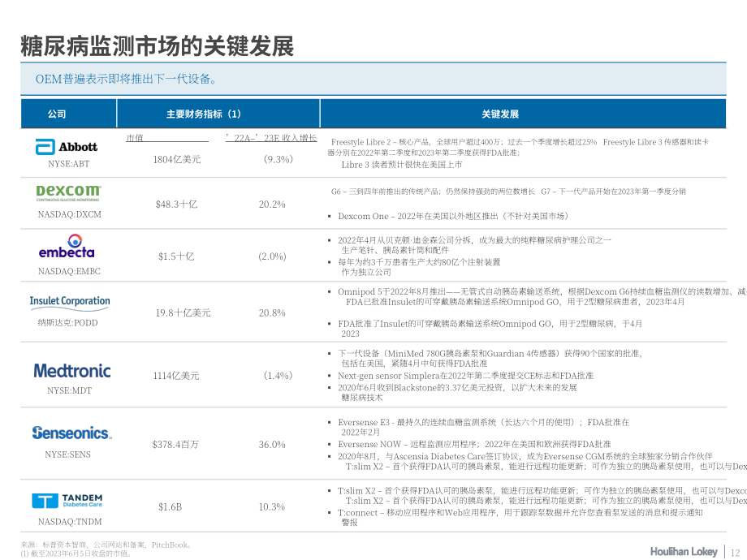
Task: Select ticker NYSE:SENS
Action: pyautogui.click(x=67, y=454)
